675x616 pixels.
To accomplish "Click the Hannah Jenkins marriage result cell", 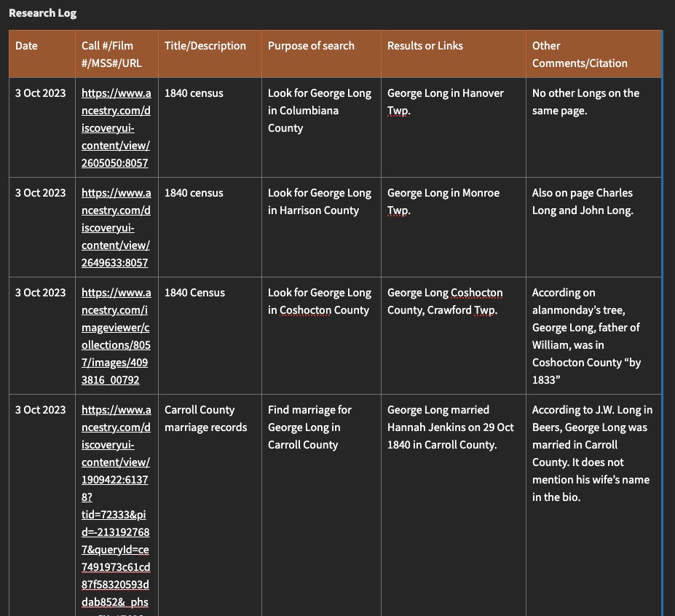I will (450, 427).
